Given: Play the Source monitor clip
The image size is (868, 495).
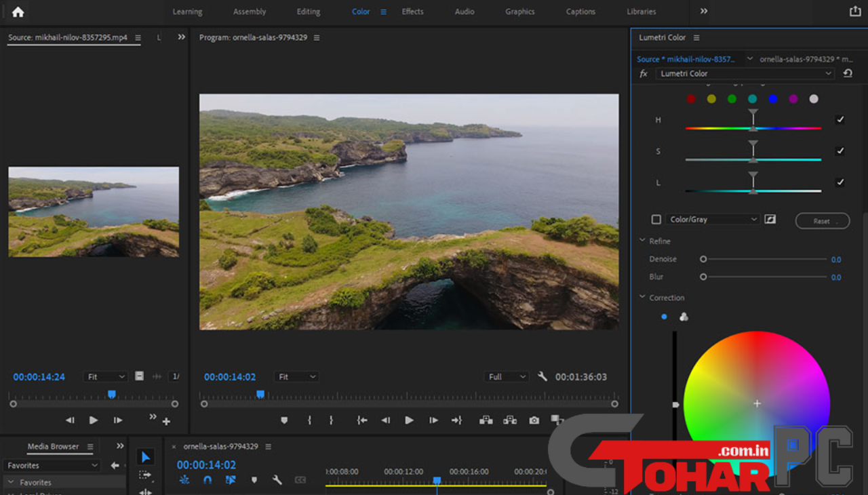Looking at the screenshot, I should 94,420.
